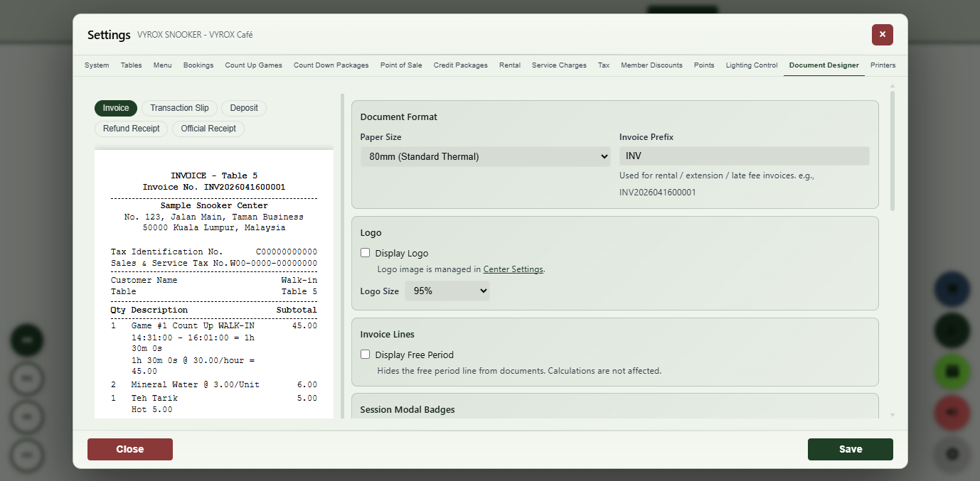Open the Printers tab
The width and height of the screenshot is (980, 481).
883,65
